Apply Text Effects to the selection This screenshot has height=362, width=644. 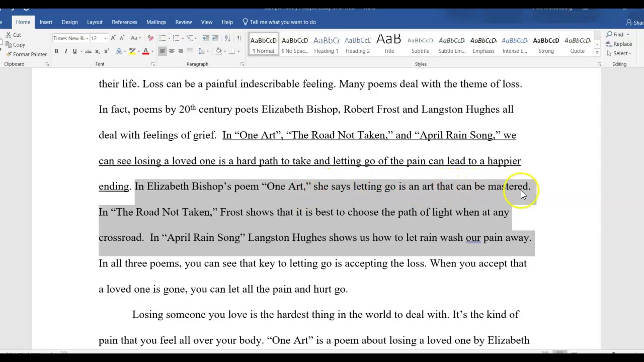click(x=119, y=51)
